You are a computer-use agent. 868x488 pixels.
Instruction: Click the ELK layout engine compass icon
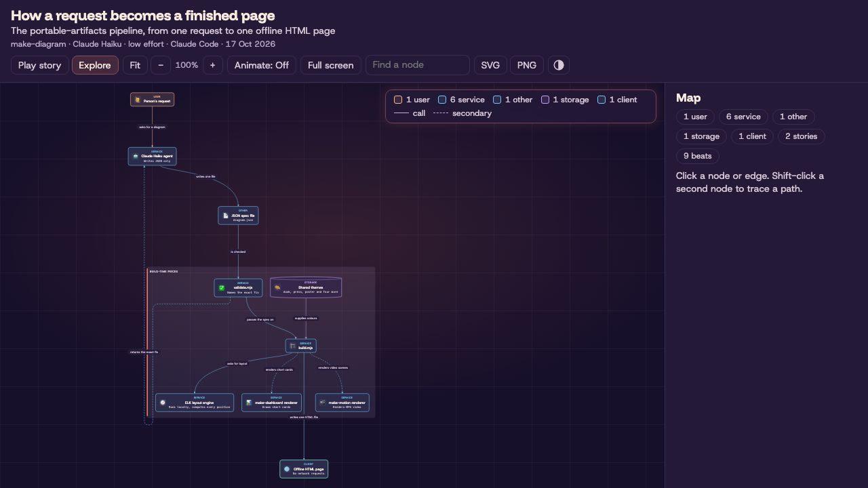tap(163, 403)
